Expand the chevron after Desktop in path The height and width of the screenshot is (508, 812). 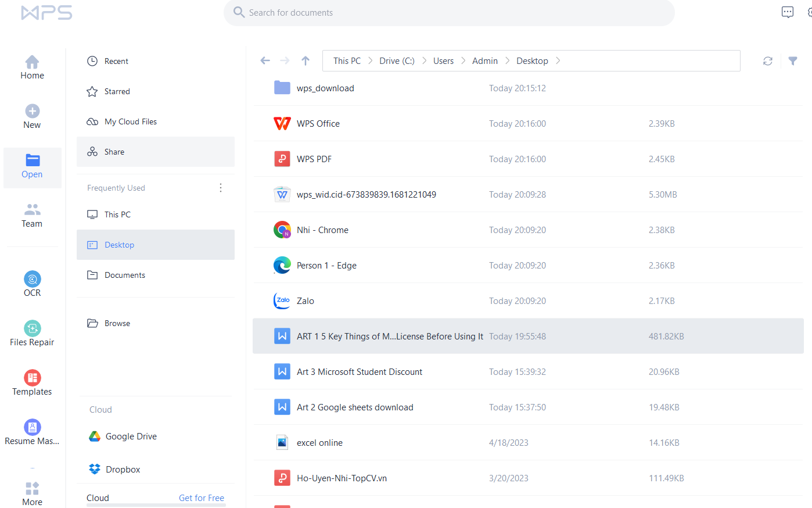558,60
